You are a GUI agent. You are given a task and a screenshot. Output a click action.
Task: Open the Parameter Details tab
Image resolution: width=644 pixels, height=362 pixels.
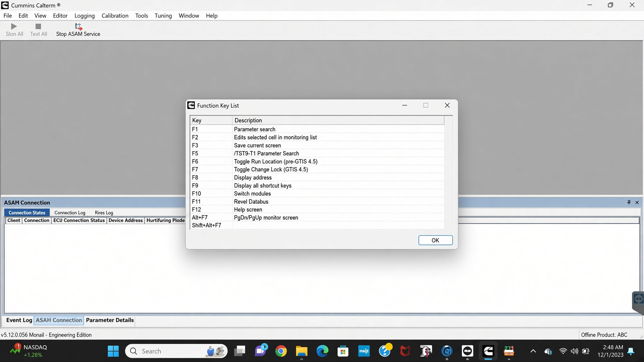110,320
